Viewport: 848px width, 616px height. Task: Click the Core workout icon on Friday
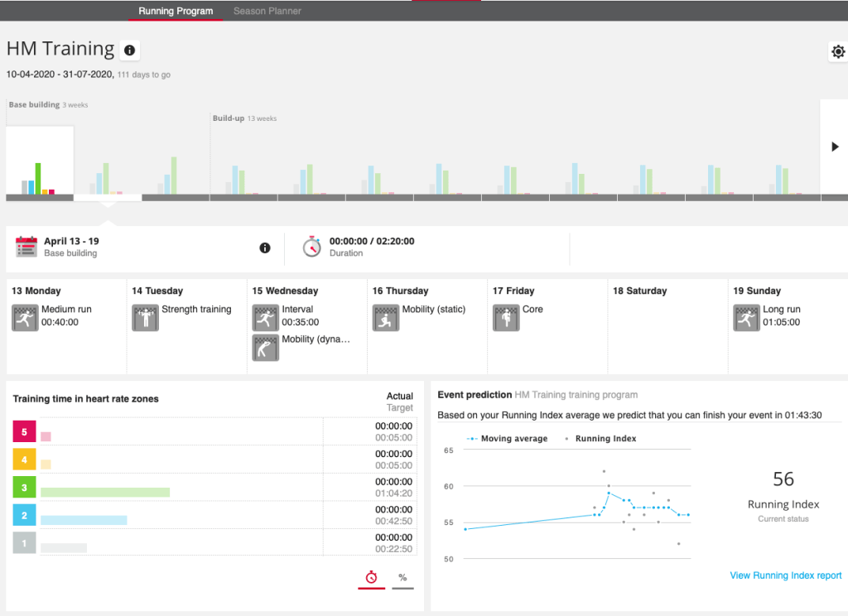click(506, 318)
